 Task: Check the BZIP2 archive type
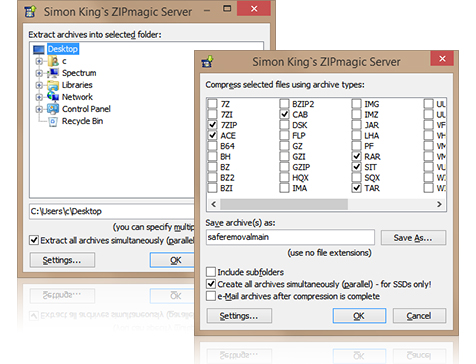[284, 104]
